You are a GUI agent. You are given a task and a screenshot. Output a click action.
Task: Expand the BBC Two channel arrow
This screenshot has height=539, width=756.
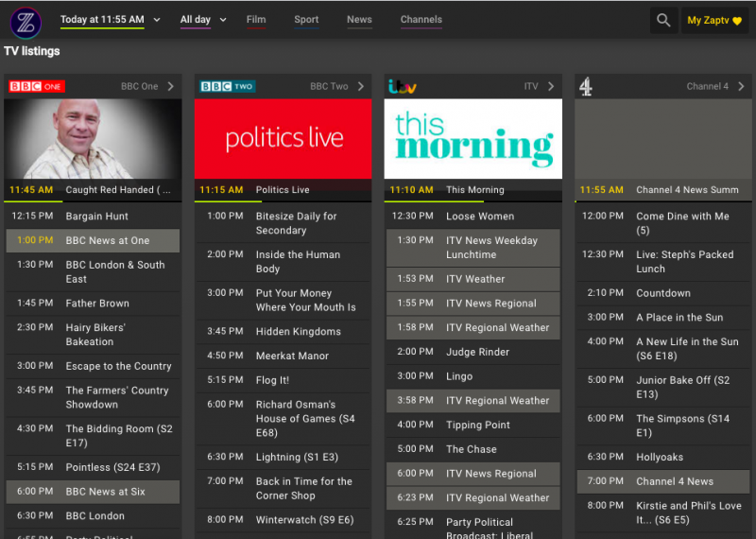[x=361, y=87]
